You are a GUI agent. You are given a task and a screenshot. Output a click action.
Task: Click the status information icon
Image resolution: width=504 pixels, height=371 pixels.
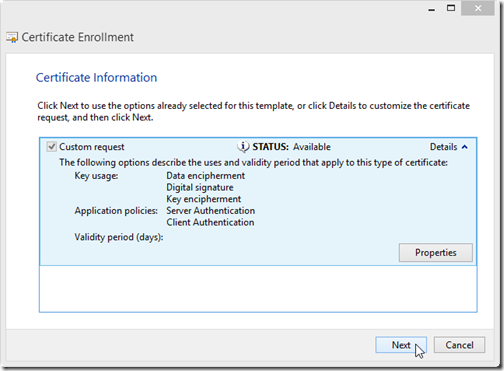click(243, 147)
